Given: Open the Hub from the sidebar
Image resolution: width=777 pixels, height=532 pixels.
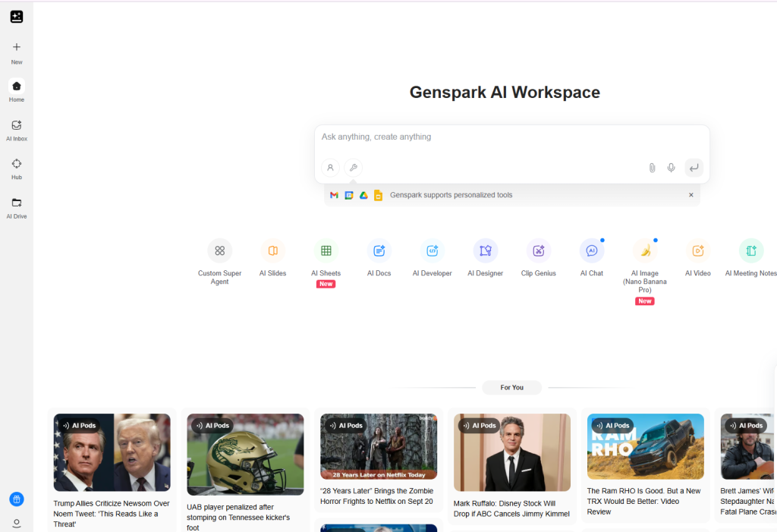Looking at the screenshot, I should (x=16, y=166).
